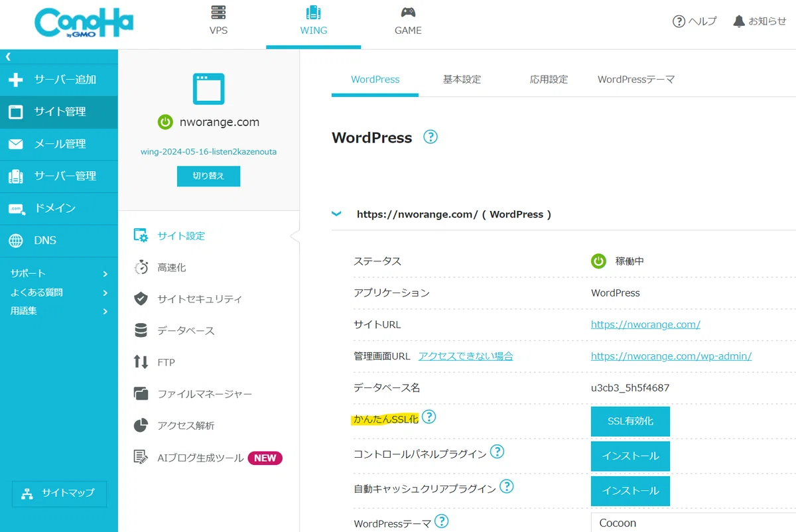This screenshot has height=532, width=796.
Task: Click the globe icon next to DNS
Action: [15, 241]
